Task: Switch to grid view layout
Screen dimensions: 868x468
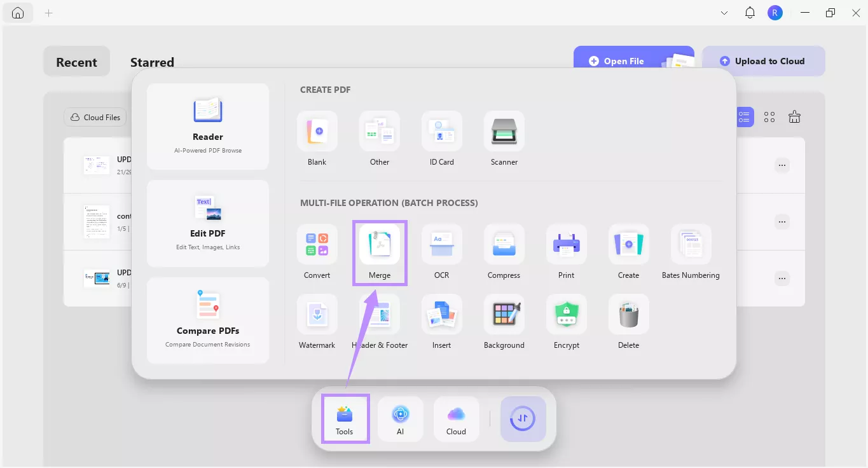Action: (769, 117)
